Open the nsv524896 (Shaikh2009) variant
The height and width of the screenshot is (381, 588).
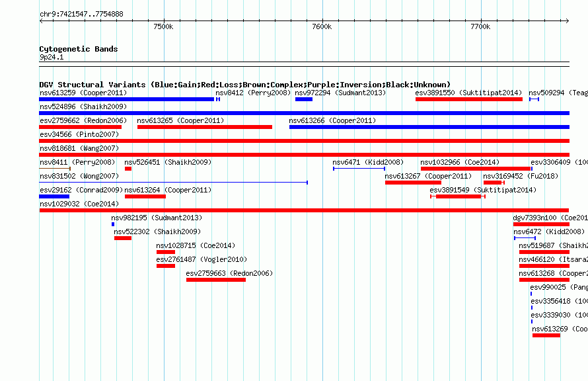83,106
